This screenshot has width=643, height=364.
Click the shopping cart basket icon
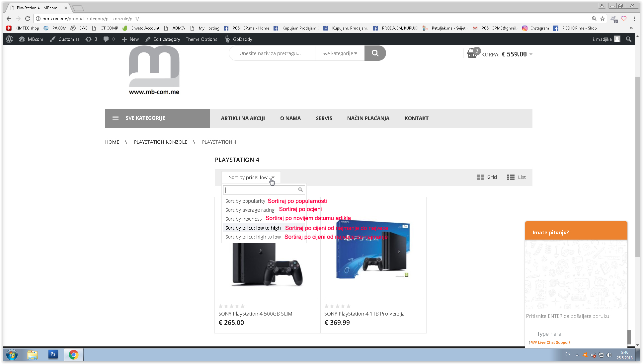pos(472,53)
